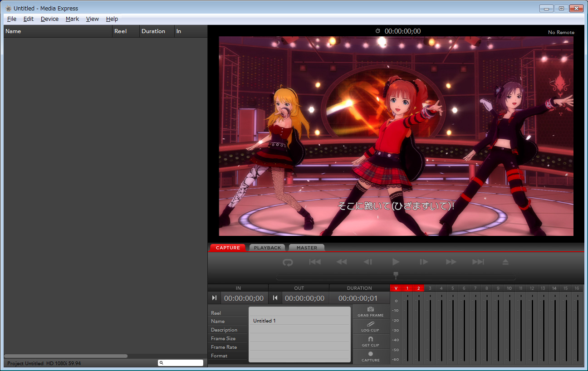Click the Eject tape icon
The height and width of the screenshot is (371, 588).
(x=505, y=262)
